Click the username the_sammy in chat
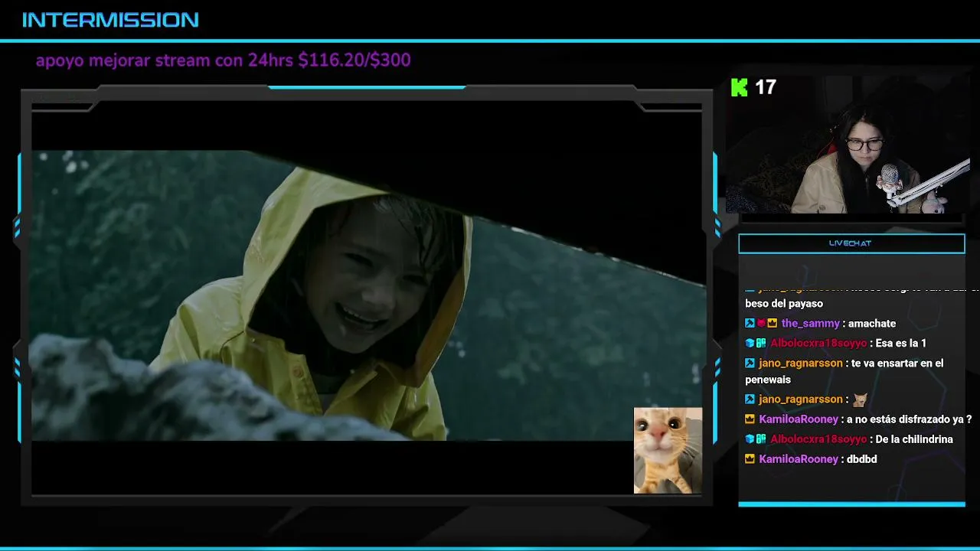Viewport: 980px width, 551px height. [x=810, y=324]
